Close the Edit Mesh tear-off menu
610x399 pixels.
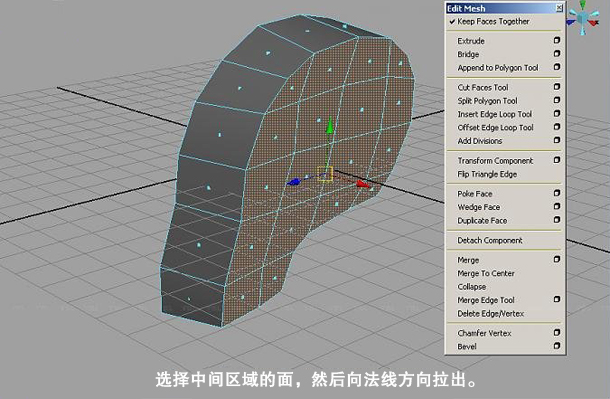coord(559,7)
